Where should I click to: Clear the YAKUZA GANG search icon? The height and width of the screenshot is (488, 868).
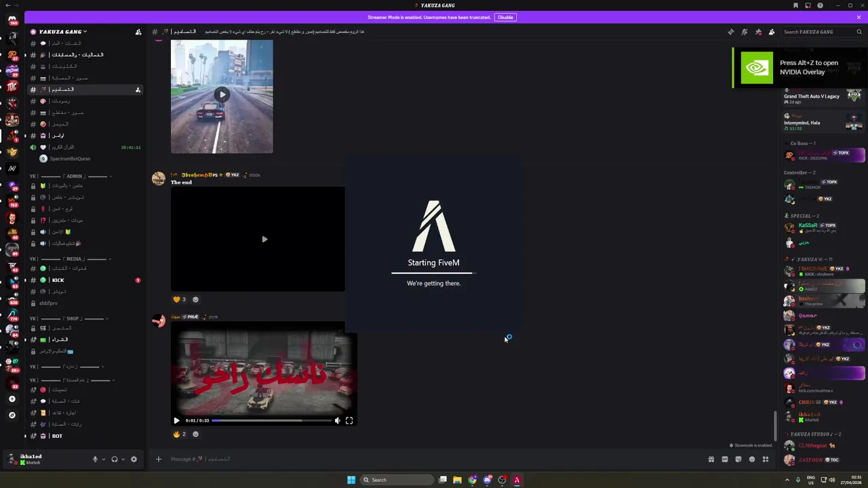click(x=859, y=32)
